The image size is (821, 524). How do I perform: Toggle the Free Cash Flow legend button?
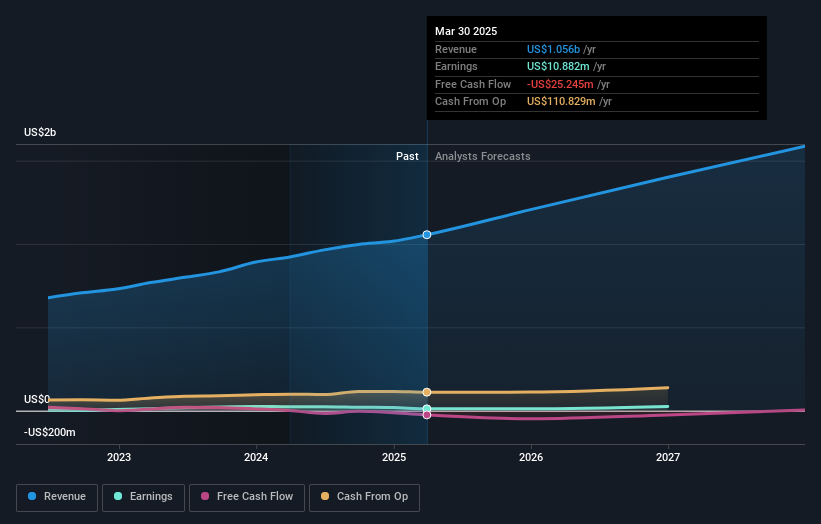pyautogui.click(x=247, y=497)
